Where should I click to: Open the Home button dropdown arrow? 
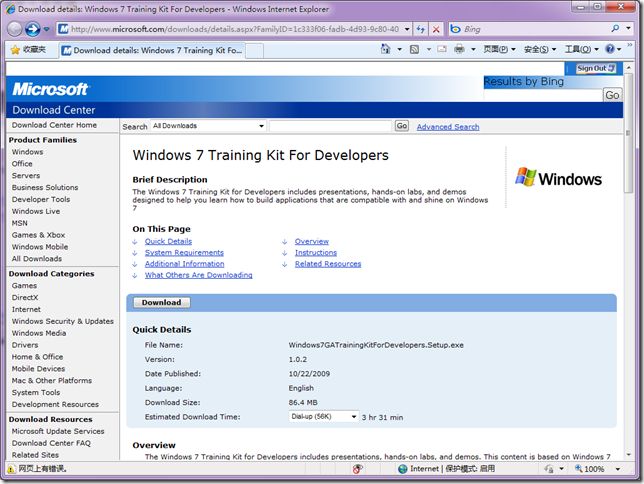399,49
